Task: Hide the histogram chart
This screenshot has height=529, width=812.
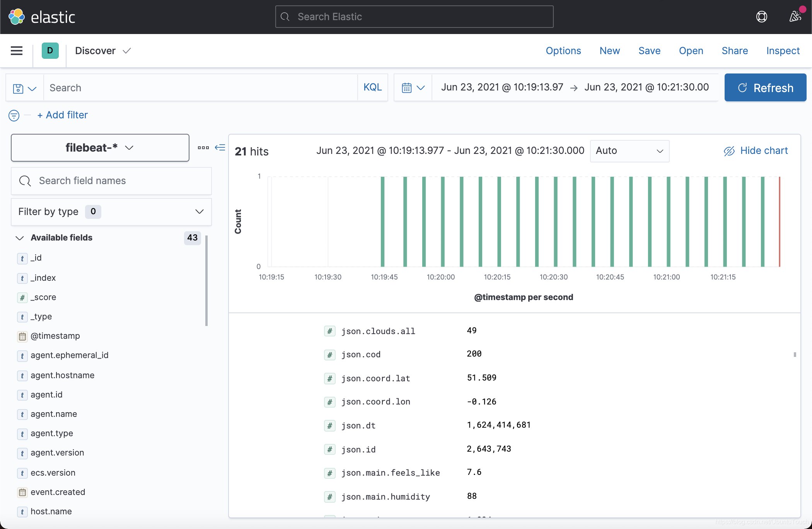Action: 756,151
